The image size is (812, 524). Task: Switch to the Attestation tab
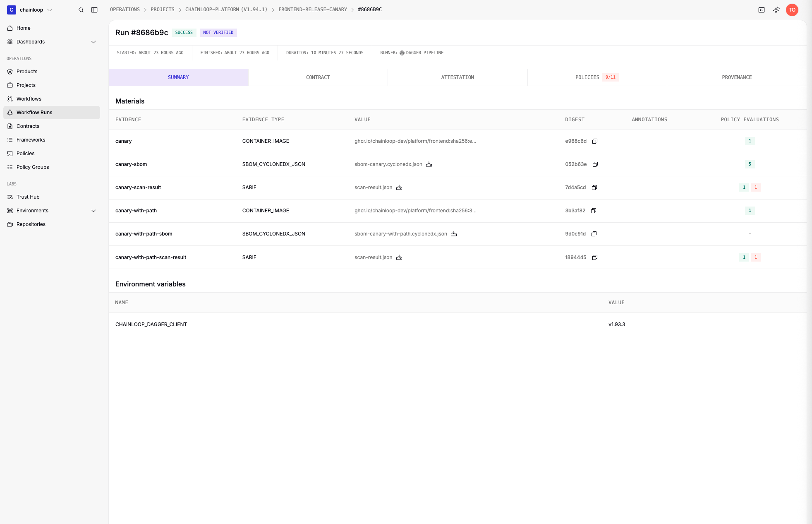(x=457, y=77)
